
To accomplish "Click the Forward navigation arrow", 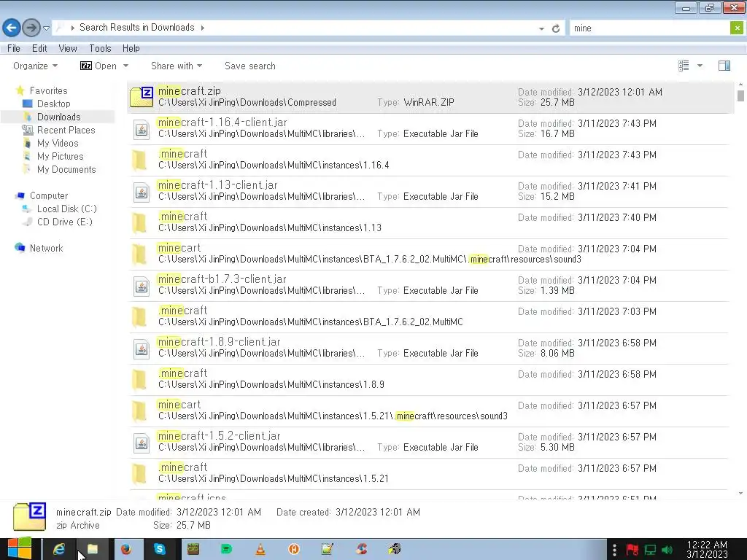I will (x=31, y=28).
